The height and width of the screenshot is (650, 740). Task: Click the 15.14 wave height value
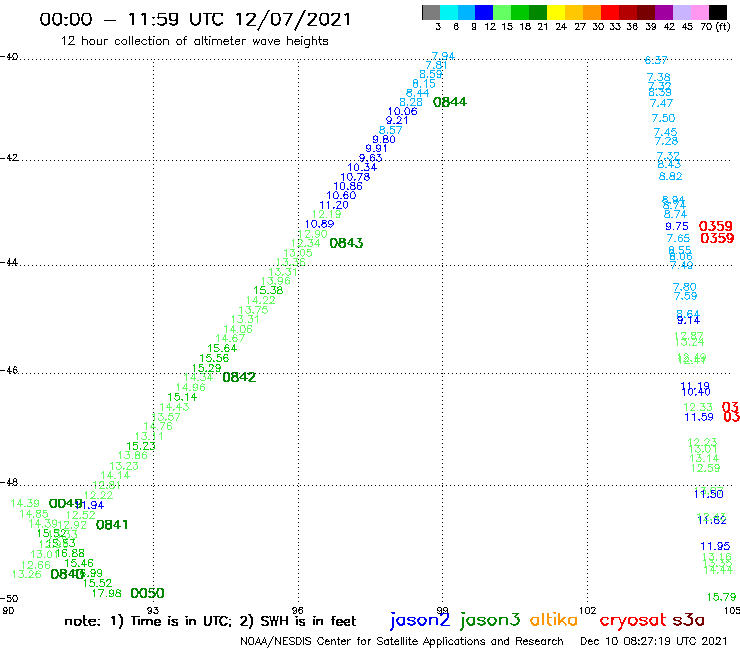(x=182, y=397)
